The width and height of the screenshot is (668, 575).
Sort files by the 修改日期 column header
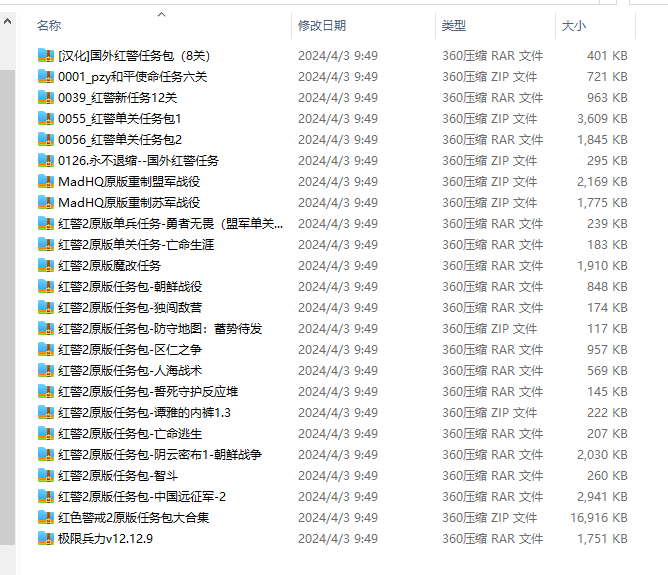(321, 25)
